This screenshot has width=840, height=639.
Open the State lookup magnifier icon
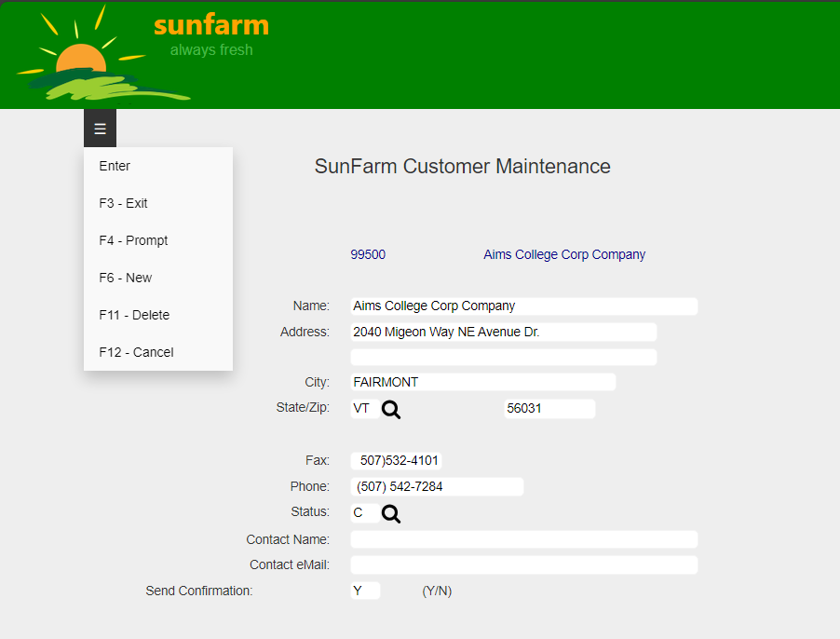391,410
